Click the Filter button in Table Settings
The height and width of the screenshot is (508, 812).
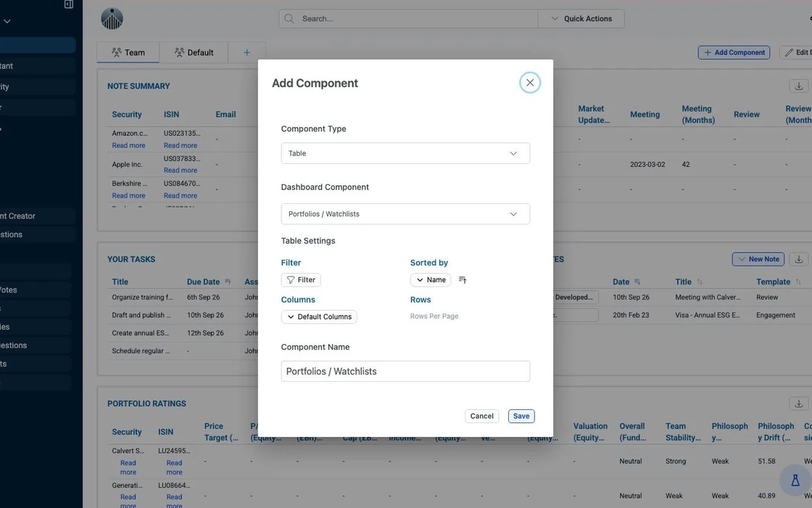(301, 280)
